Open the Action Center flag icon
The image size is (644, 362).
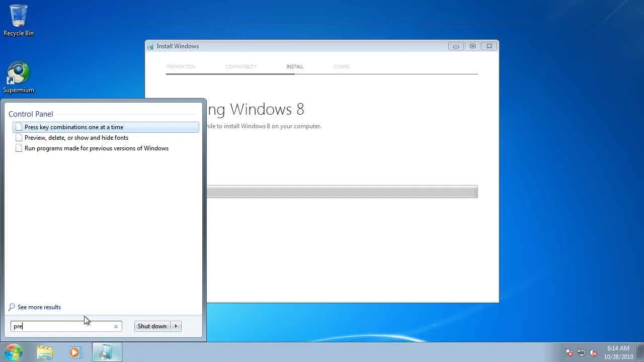(x=569, y=352)
